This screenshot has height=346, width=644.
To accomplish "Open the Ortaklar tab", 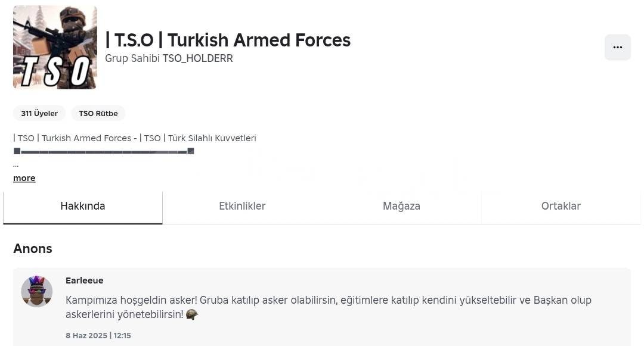I will pyautogui.click(x=561, y=206).
